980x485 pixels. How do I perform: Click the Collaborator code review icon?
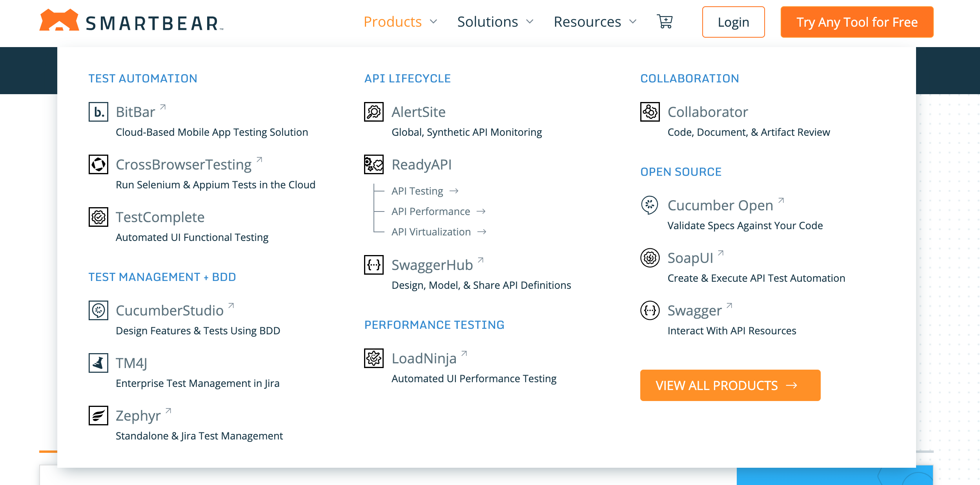coord(650,112)
